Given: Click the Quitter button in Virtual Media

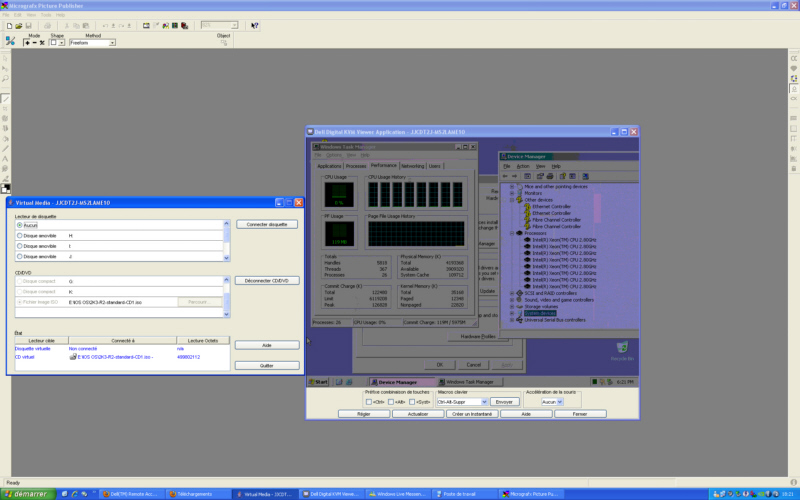Looking at the screenshot, I should click(x=267, y=366).
